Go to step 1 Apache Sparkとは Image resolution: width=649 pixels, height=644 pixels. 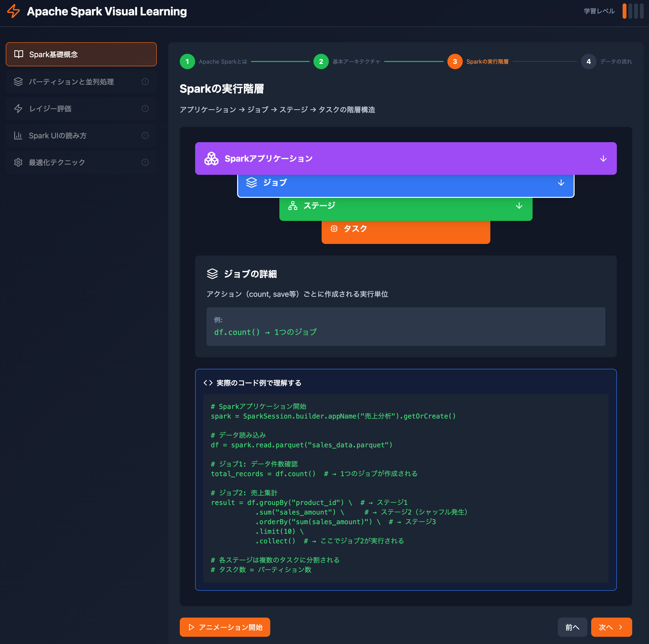187,61
